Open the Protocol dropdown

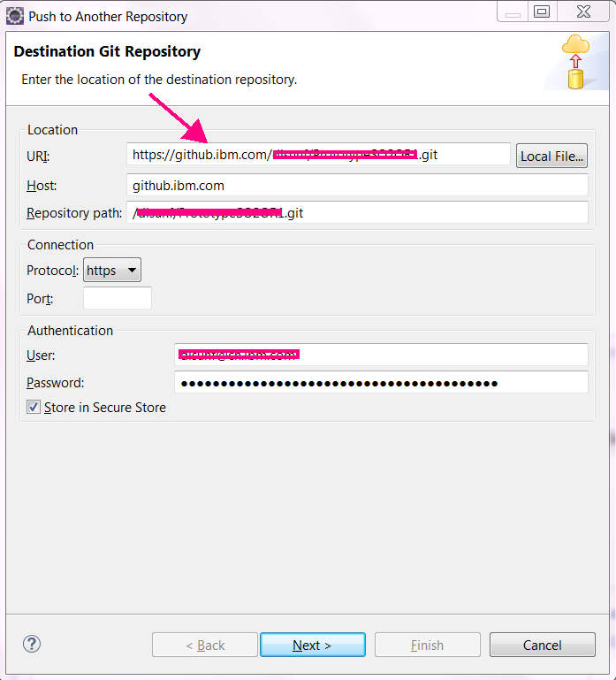pyautogui.click(x=112, y=271)
